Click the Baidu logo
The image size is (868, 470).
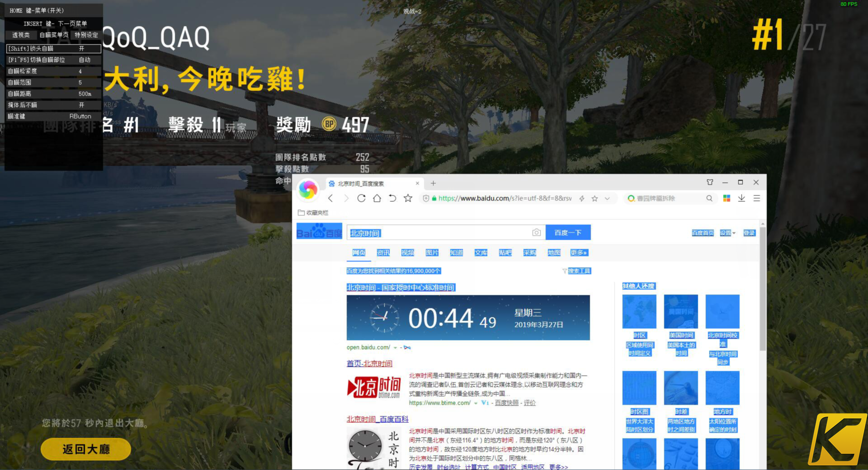tap(319, 232)
